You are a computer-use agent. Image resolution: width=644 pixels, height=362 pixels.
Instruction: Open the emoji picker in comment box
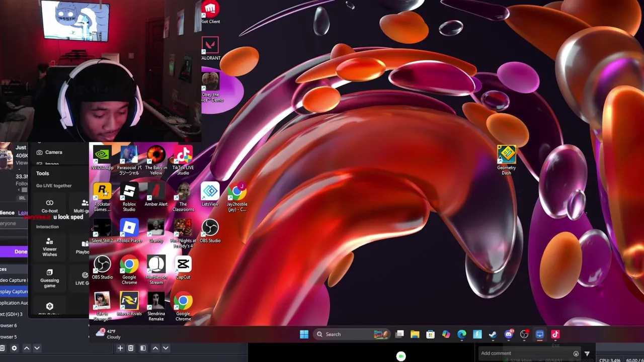[576, 353]
